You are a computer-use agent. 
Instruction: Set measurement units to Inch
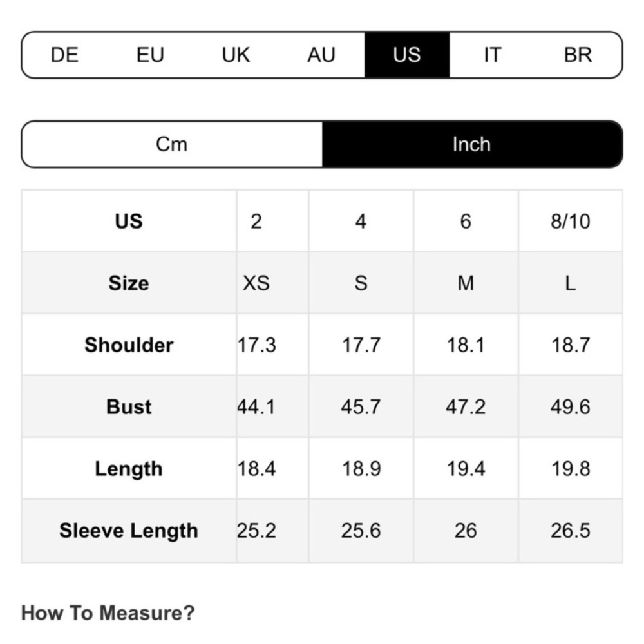(x=472, y=144)
